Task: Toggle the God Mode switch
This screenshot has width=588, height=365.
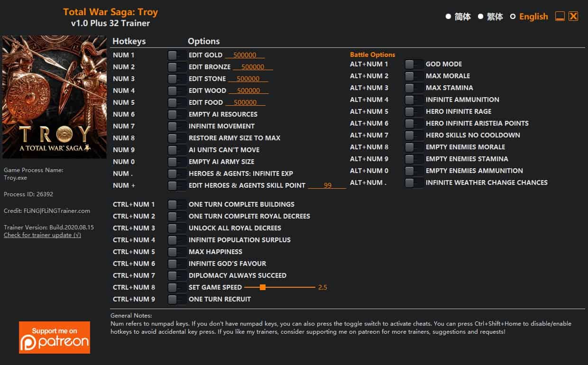Action: click(414, 64)
